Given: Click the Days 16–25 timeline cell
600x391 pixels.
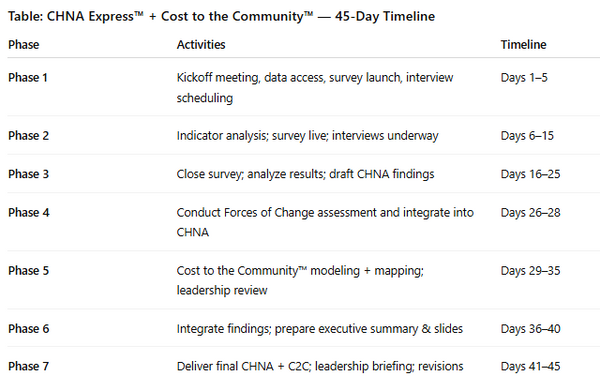Looking at the screenshot, I should pyautogui.click(x=530, y=174).
